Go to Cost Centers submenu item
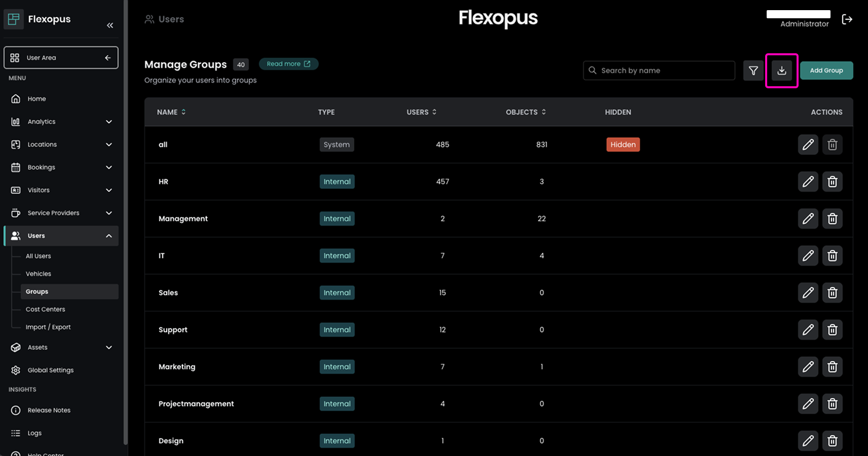This screenshot has height=456, width=868. pyautogui.click(x=46, y=309)
